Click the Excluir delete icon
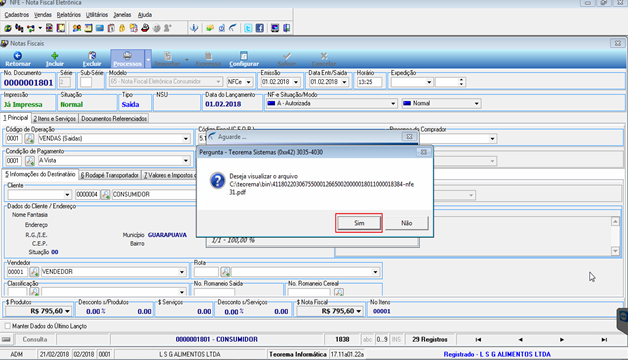Viewport: 628px width, 360px height. point(92,56)
